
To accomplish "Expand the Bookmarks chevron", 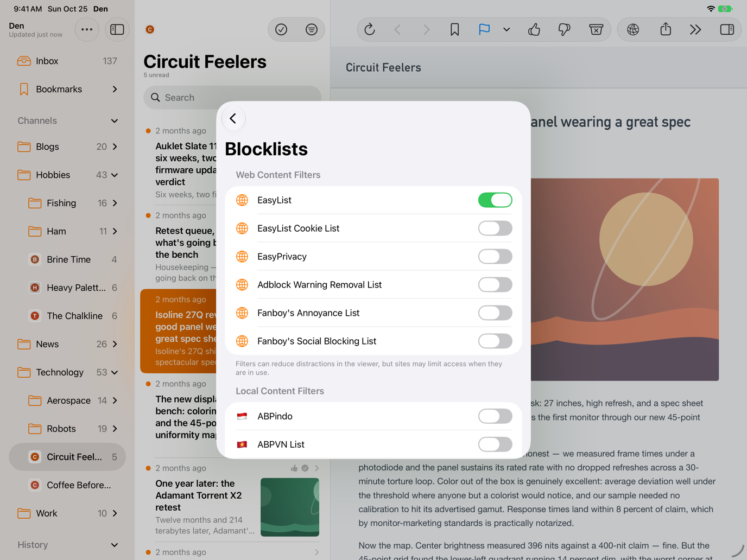I will point(115,89).
